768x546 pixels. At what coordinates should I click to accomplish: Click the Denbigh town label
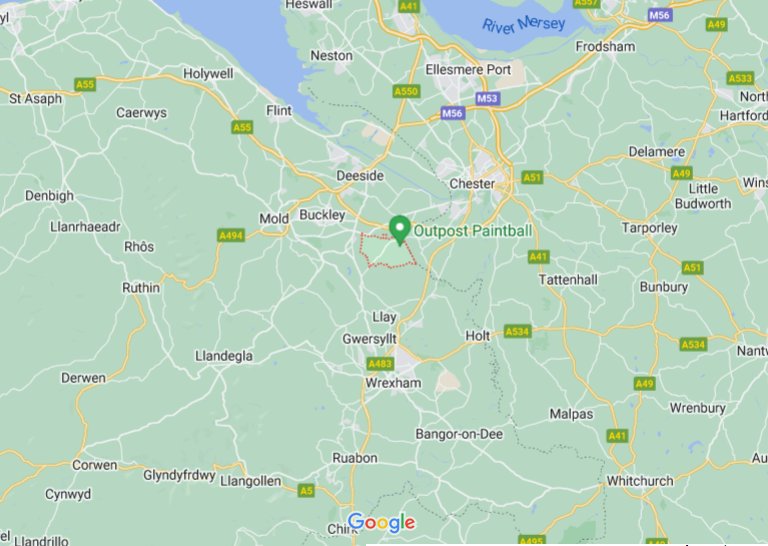[49, 196]
